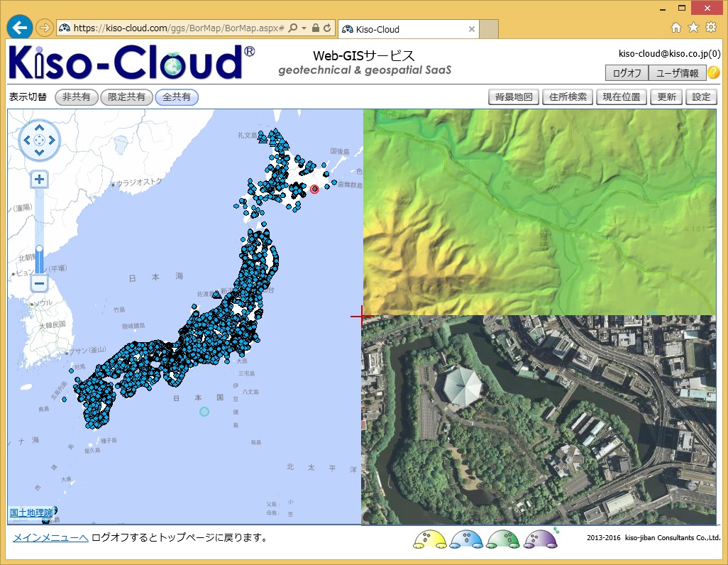Open 住所検索 address search

point(568,97)
